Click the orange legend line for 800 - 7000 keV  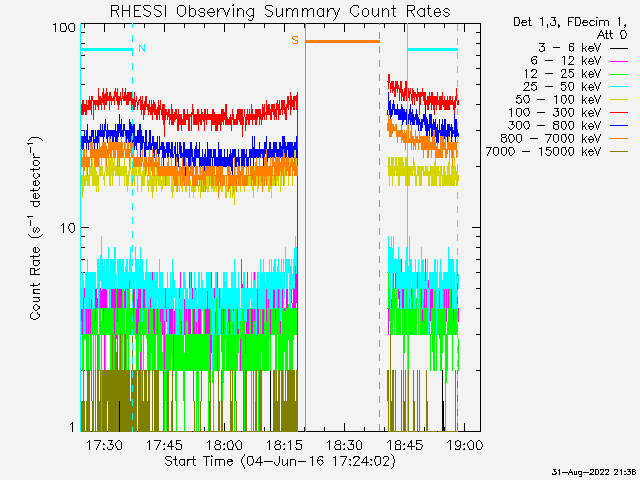pyautogui.click(x=619, y=139)
